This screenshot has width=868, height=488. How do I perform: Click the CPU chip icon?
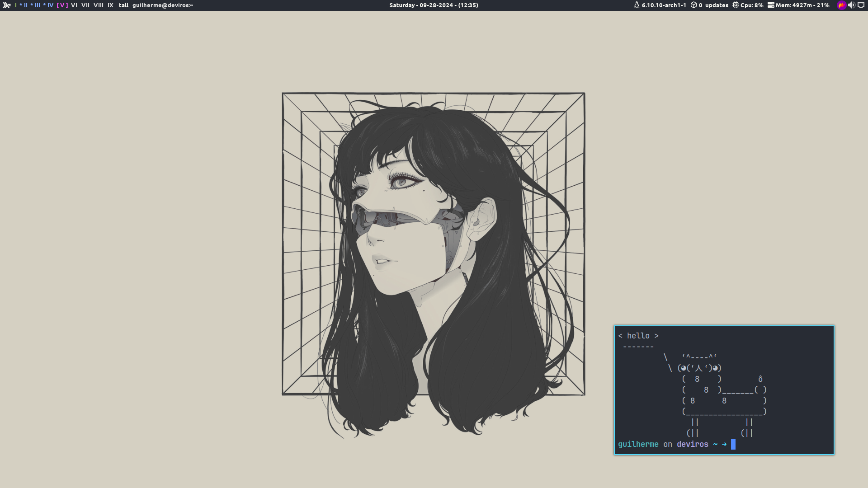click(x=736, y=5)
